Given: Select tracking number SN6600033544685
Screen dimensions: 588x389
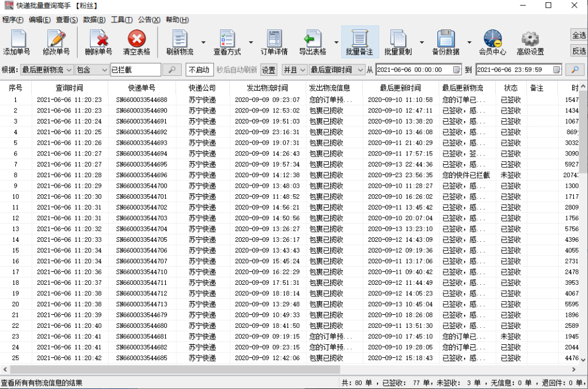Looking at the screenshot, I should pos(141,358).
